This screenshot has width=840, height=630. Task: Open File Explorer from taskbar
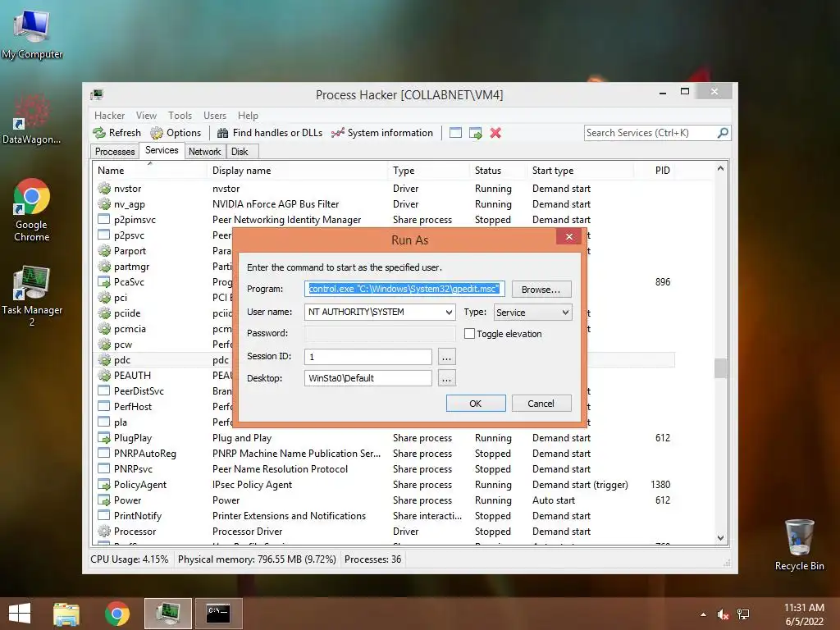tap(66, 614)
